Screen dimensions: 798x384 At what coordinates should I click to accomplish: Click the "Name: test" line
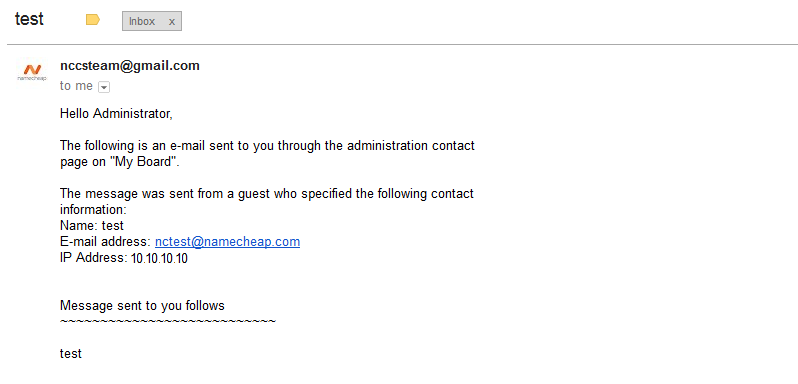click(x=92, y=225)
